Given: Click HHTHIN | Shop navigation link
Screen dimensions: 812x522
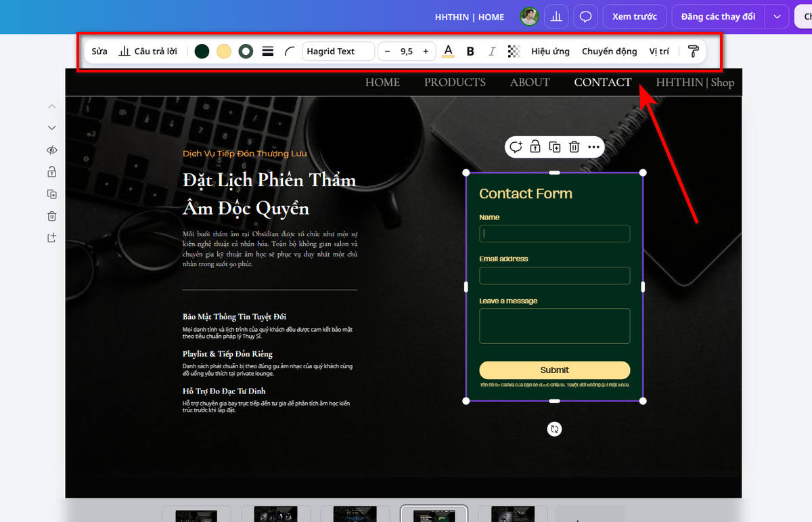Looking at the screenshot, I should click(x=695, y=83).
